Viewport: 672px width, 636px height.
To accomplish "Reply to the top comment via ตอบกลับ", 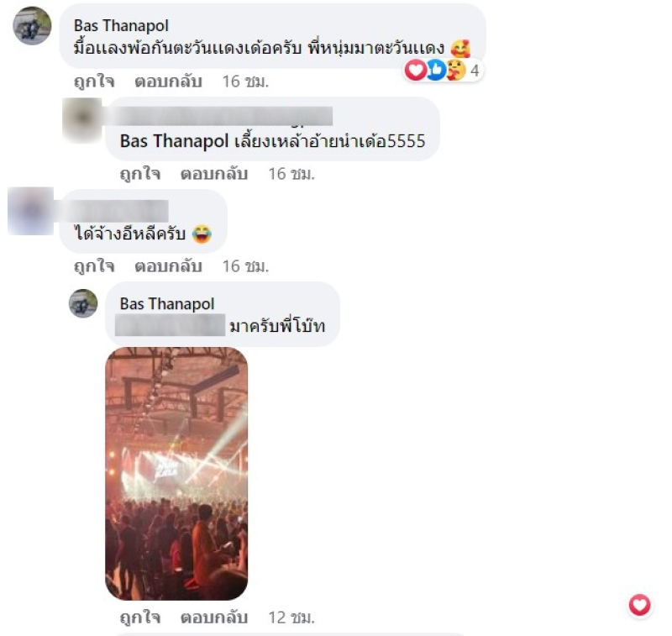I will point(168,81).
